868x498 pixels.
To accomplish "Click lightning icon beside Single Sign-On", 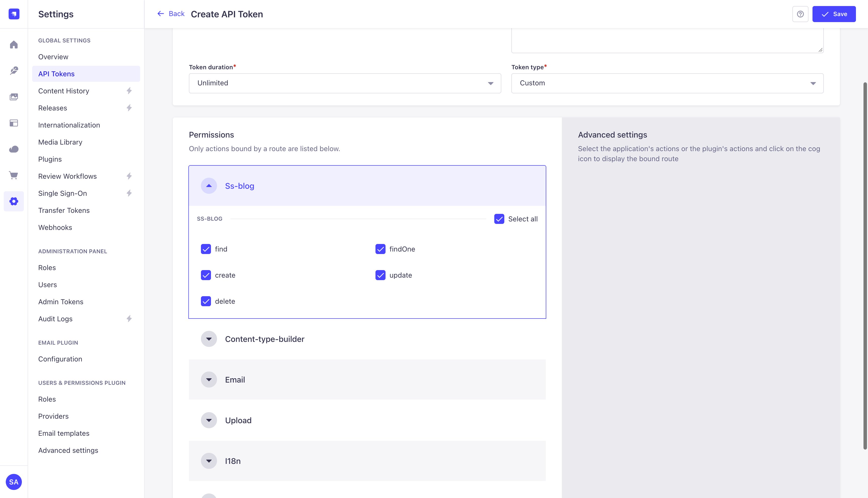I will click(129, 193).
